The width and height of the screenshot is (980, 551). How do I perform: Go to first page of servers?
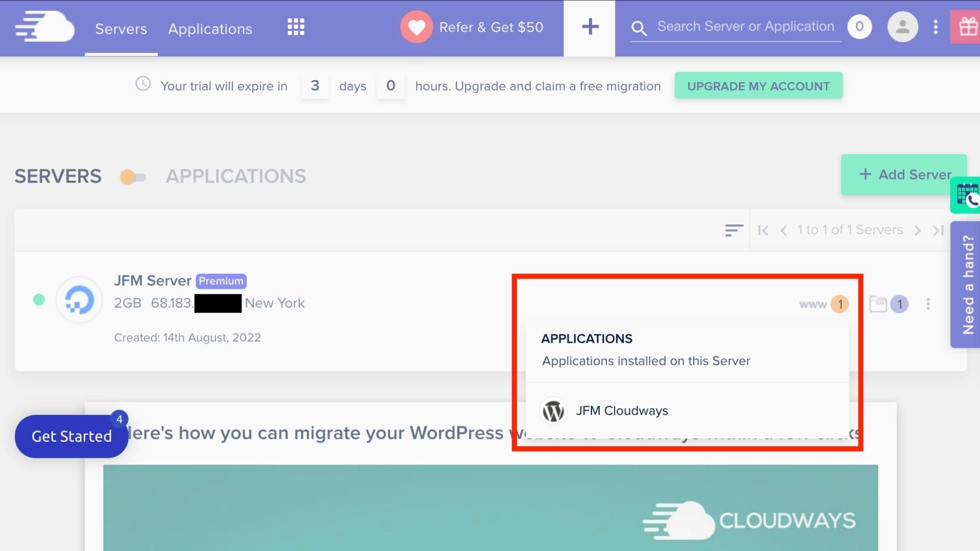pyautogui.click(x=764, y=231)
